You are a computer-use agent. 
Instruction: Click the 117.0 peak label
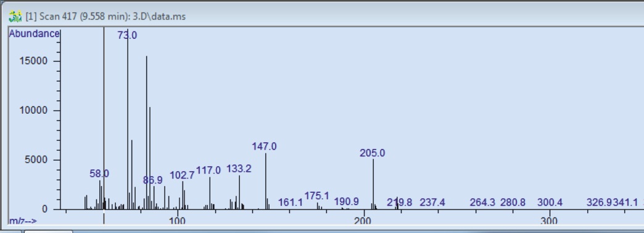(208, 171)
